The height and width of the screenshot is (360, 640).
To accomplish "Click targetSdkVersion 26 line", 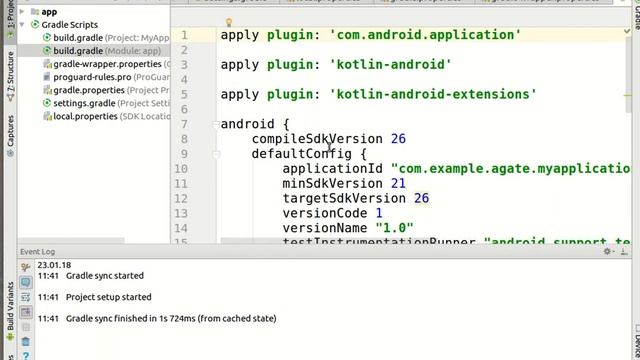I will (356, 199).
